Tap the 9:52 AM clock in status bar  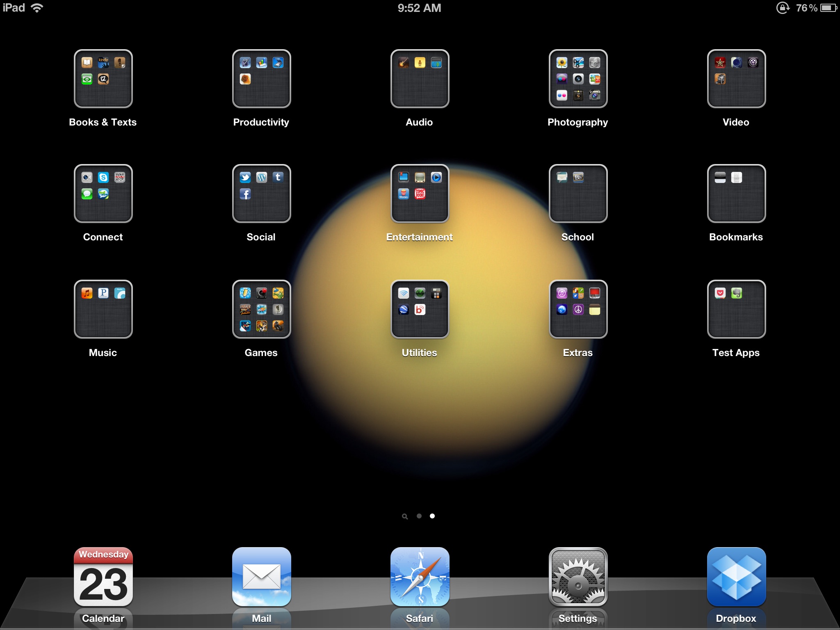(x=419, y=8)
